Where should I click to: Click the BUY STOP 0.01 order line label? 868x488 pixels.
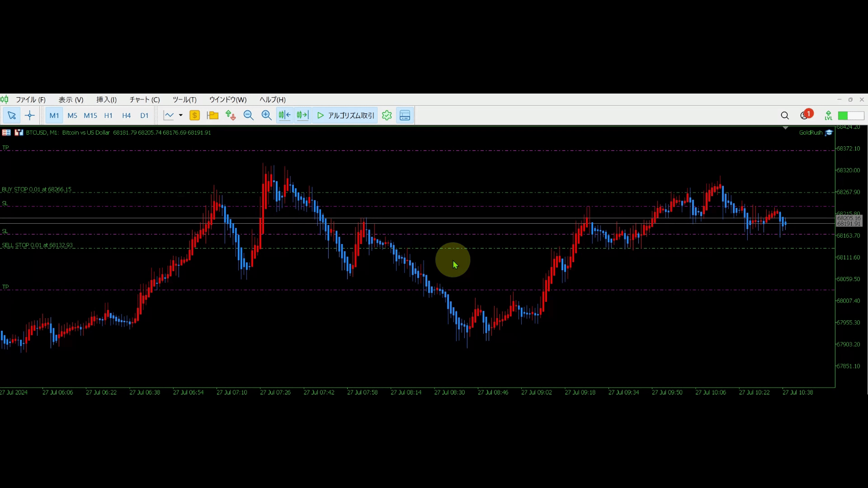[x=37, y=190]
